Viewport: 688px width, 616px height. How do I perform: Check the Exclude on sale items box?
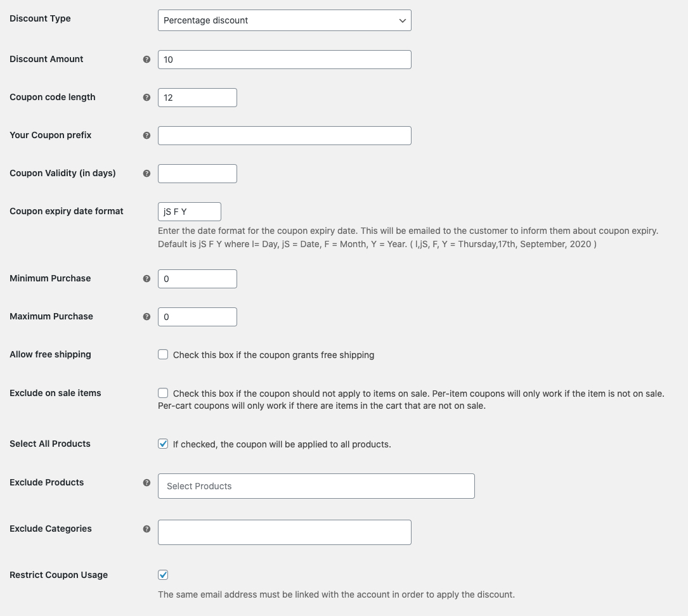coord(163,393)
